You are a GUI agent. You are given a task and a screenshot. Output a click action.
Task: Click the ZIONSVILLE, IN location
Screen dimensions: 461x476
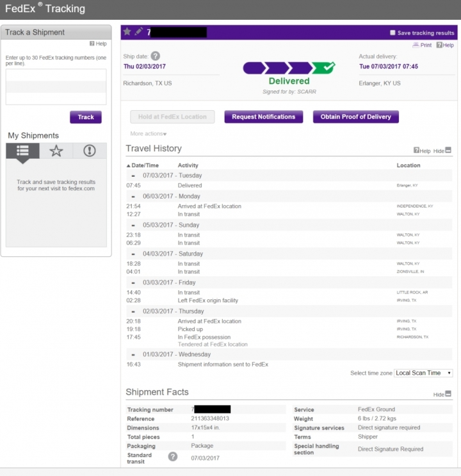410,272
